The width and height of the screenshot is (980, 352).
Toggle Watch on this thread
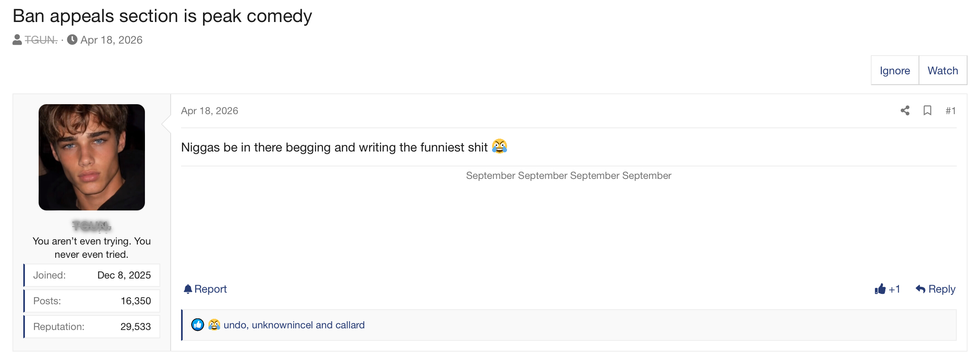pyautogui.click(x=943, y=71)
